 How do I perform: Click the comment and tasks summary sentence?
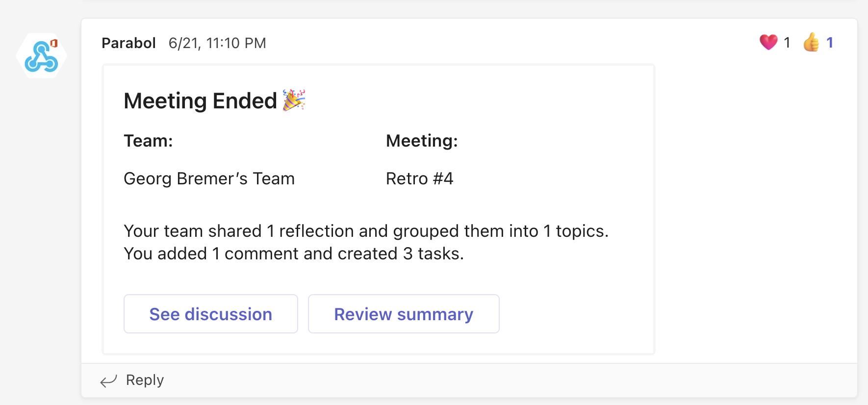(x=293, y=253)
